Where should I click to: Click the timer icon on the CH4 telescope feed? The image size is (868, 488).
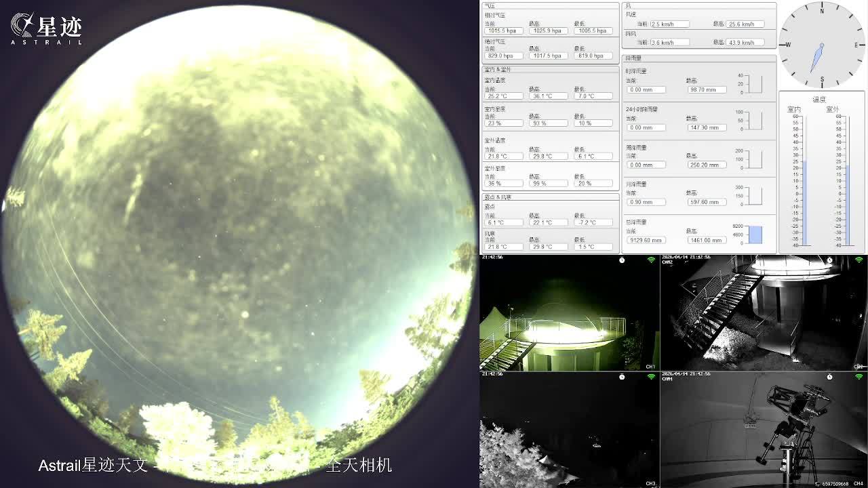[x=830, y=376]
